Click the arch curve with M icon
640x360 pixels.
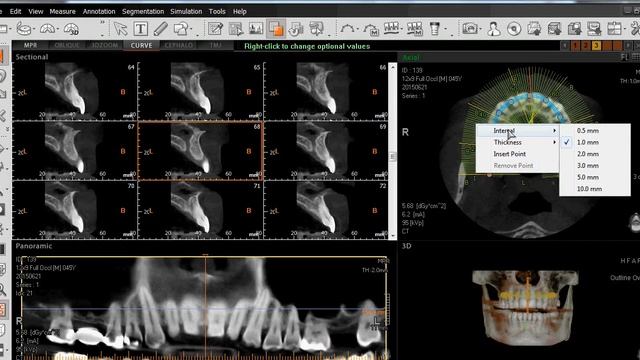[x=371, y=29]
